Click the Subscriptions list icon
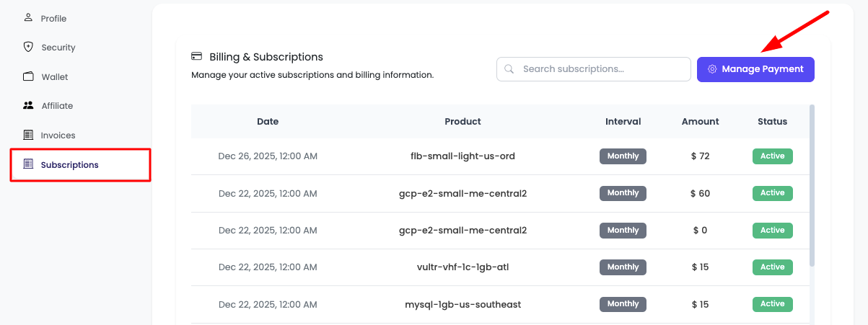The width and height of the screenshot is (868, 325). click(x=28, y=164)
